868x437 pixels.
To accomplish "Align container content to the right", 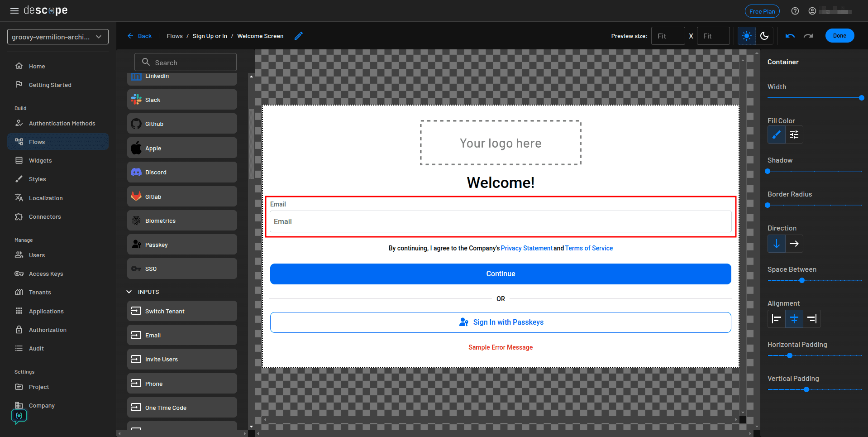I will pos(811,319).
